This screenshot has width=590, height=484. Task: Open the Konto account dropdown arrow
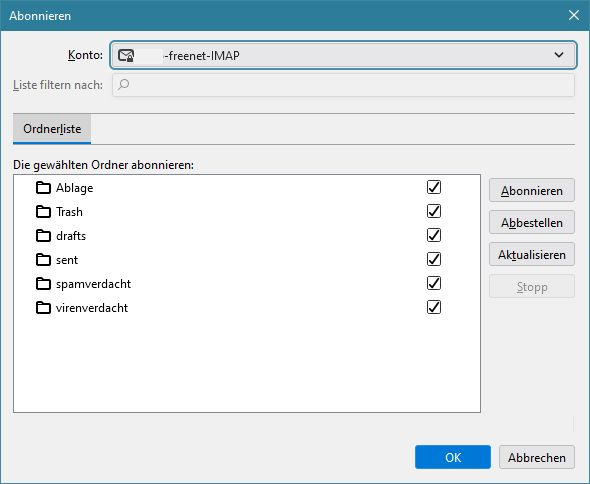[559, 55]
